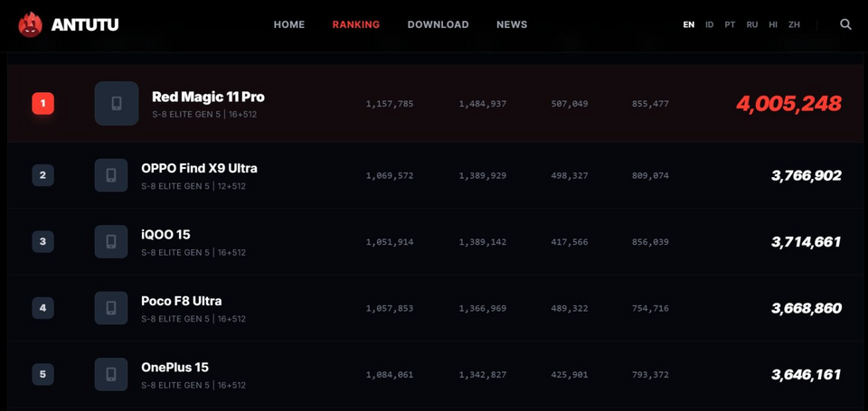Open the DOWNLOAD menu item
The height and width of the screenshot is (411, 868).
pos(438,24)
